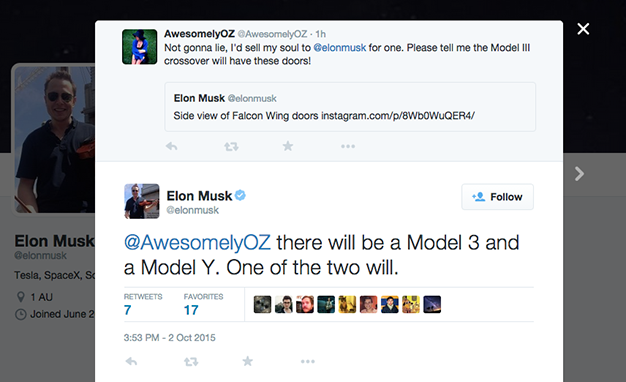Open Elon Musk's avatar beside the Follow button
626x382 pixels.
[142, 201]
